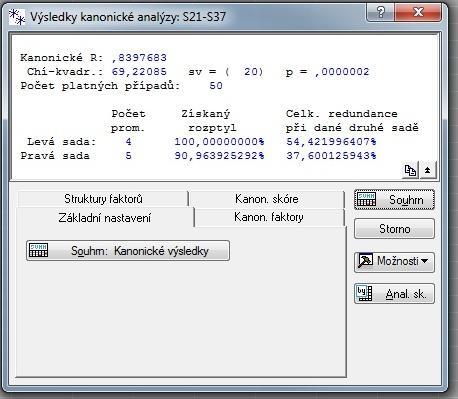Screen dimensions: 458x399
Task: Click Souhrn: Kanonické výsledky button
Action: pyautogui.click(x=128, y=250)
